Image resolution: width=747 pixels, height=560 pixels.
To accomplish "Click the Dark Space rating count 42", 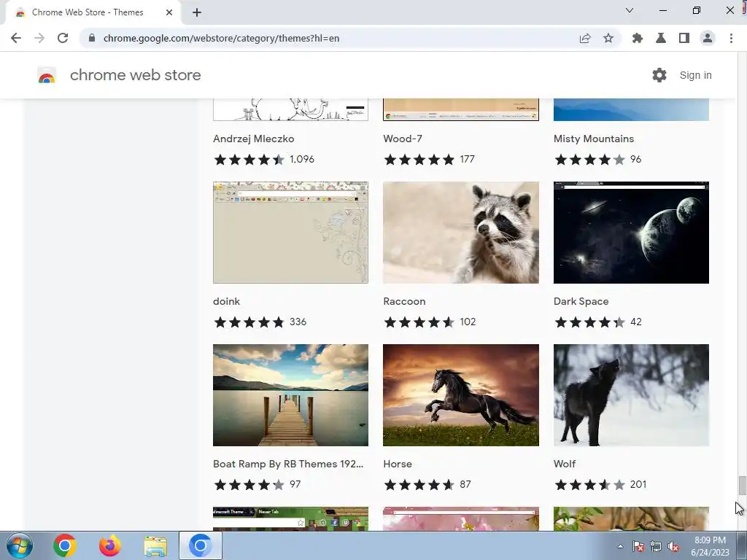I will pyautogui.click(x=635, y=322).
